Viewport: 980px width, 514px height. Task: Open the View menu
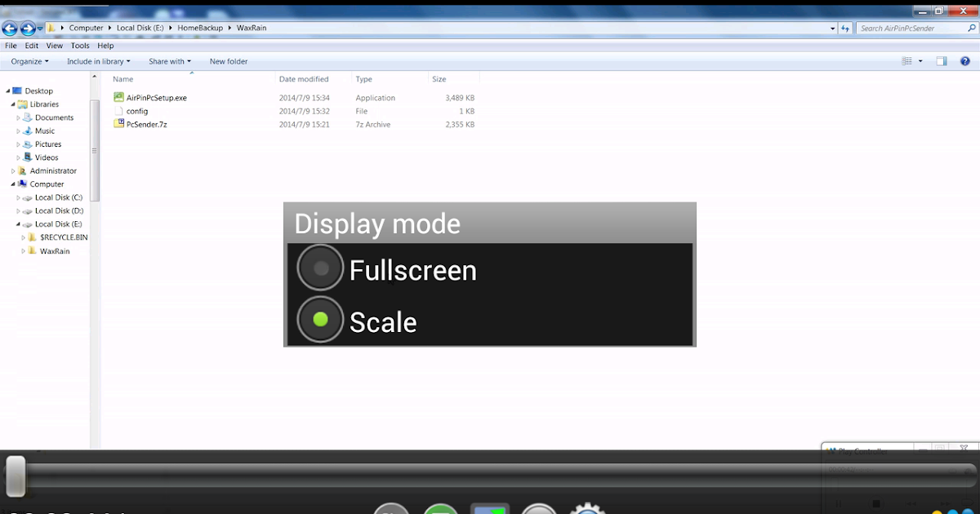pyautogui.click(x=54, y=46)
